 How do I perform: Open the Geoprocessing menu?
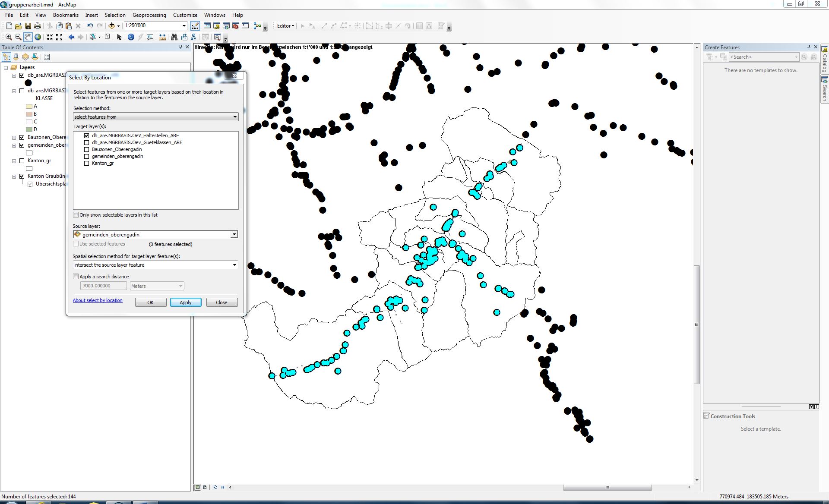[149, 15]
